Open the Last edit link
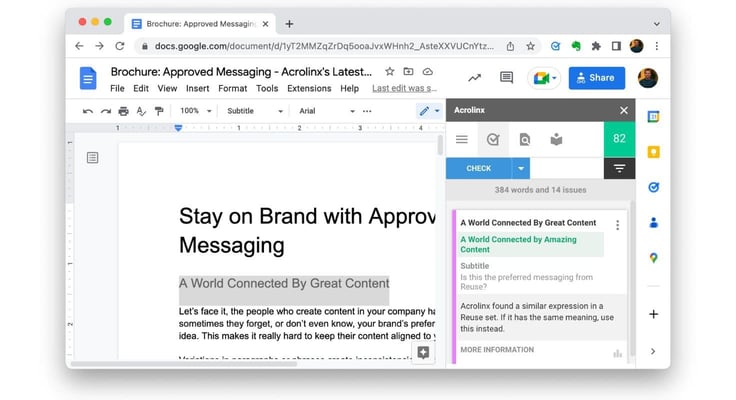 (x=404, y=88)
